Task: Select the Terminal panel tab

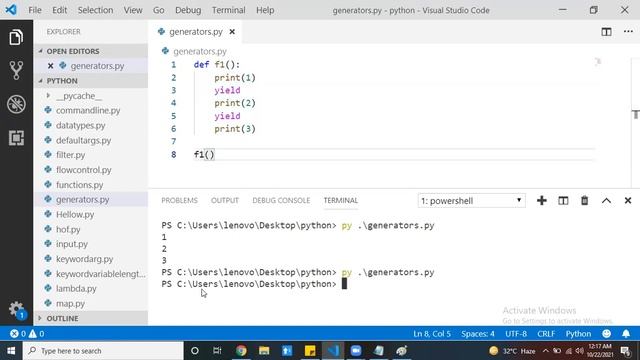Action: click(341, 200)
